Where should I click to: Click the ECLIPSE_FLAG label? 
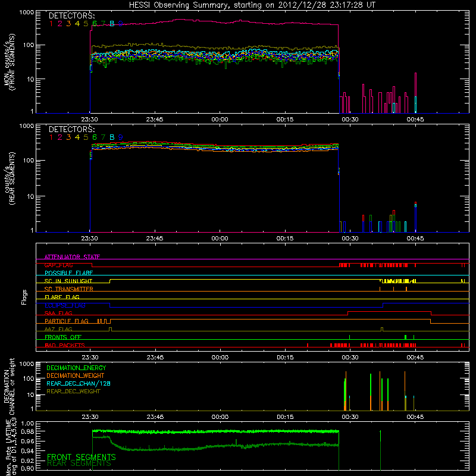click(65, 305)
